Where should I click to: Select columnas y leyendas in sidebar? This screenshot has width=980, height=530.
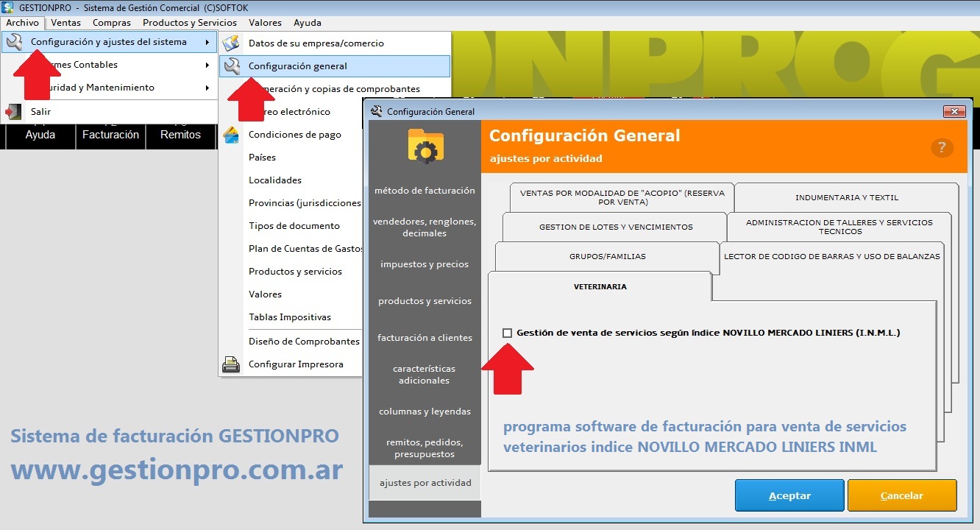[x=425, y=411]
